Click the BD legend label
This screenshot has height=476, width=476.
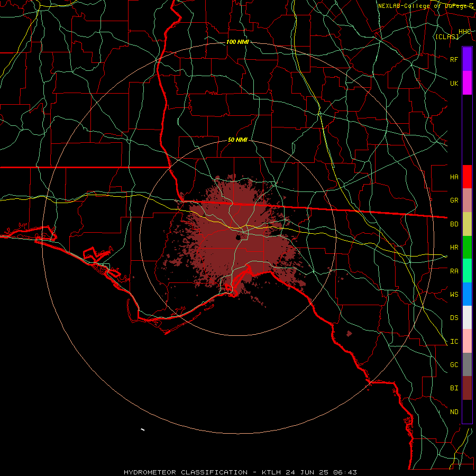pyautogui.click(x=454, y=224)
